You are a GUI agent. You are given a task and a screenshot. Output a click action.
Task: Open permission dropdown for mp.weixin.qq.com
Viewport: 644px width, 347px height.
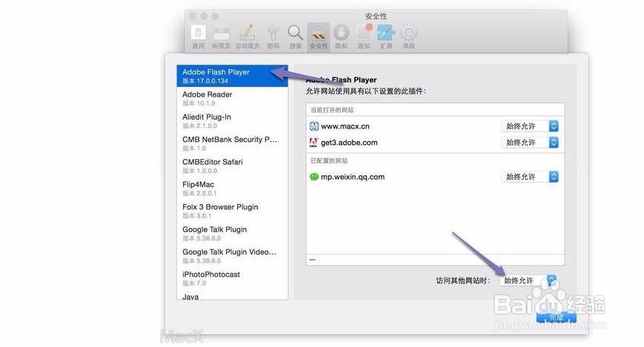tap(529, 177)
